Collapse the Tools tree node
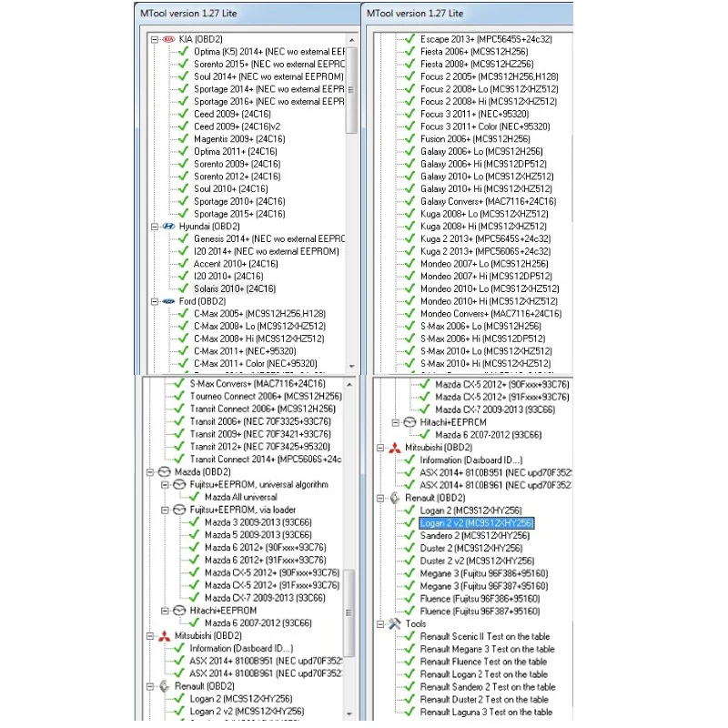The height and width of the screenshot is (728, 728). tap(380, 624)
